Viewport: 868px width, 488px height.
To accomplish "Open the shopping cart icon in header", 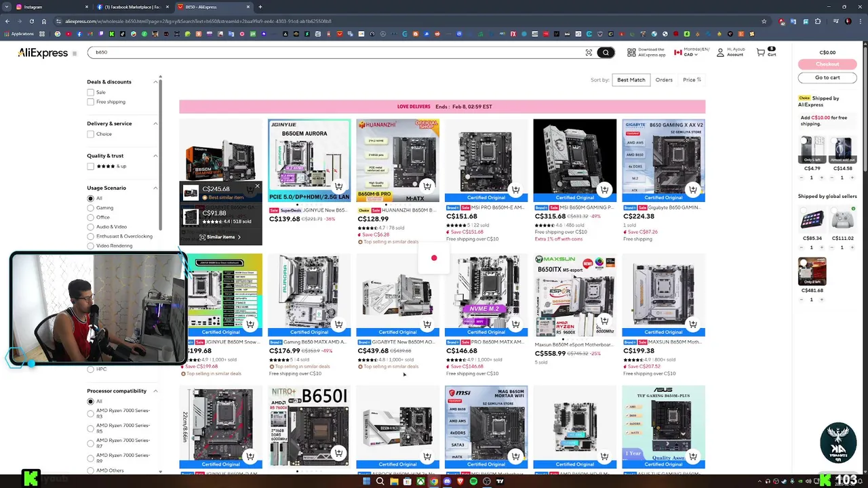I will coord(761,52).
